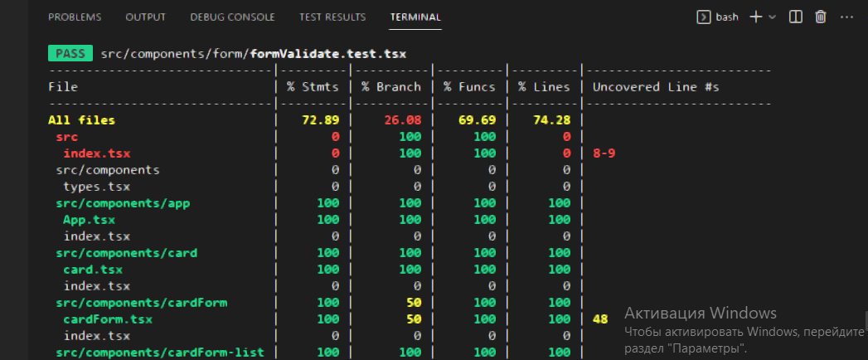The image size is (868, 360).
Task: Click uncovered line 48 entry
Action: [x=600, y=319]
